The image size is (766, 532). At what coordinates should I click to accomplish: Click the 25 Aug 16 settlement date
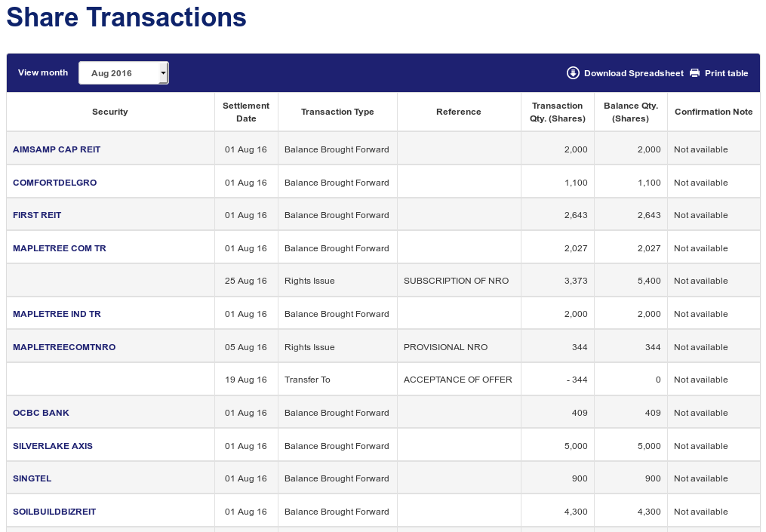coord(246,281)
